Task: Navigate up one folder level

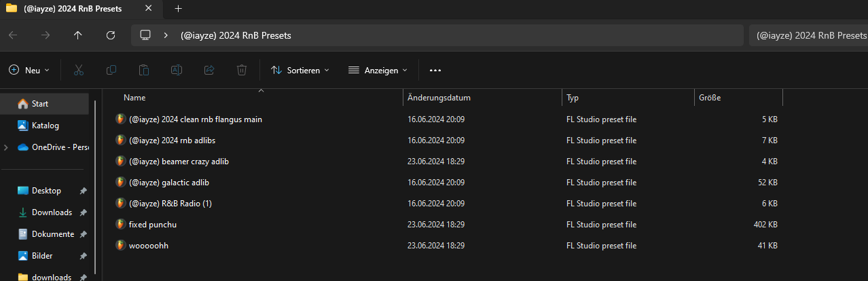Action: click(x=78, y=35)
